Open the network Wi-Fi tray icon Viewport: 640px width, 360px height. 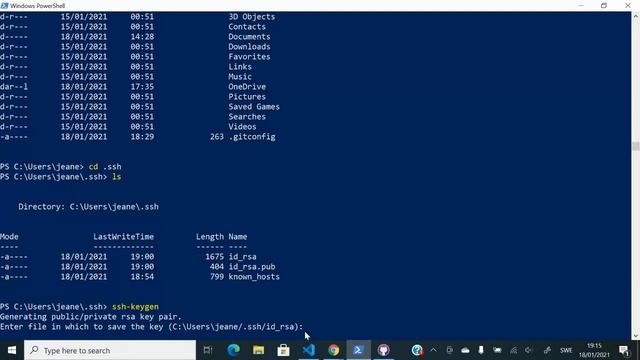(513, 350)
